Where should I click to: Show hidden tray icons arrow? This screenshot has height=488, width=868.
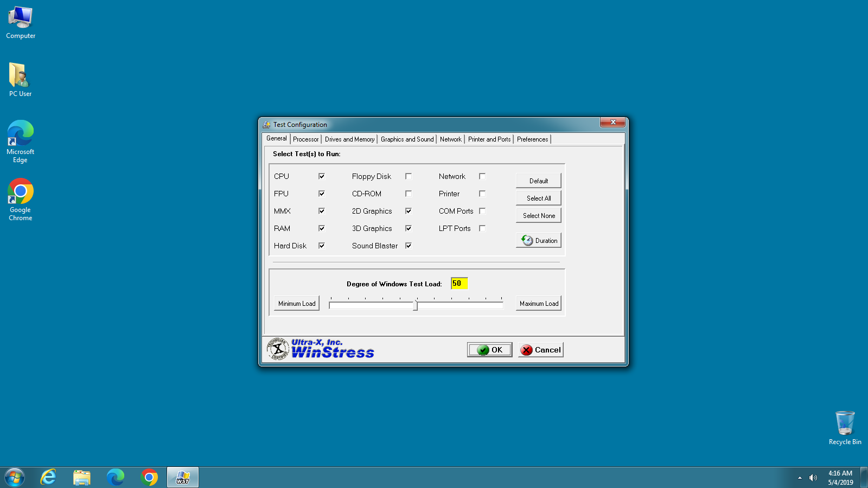coord(800,478)
